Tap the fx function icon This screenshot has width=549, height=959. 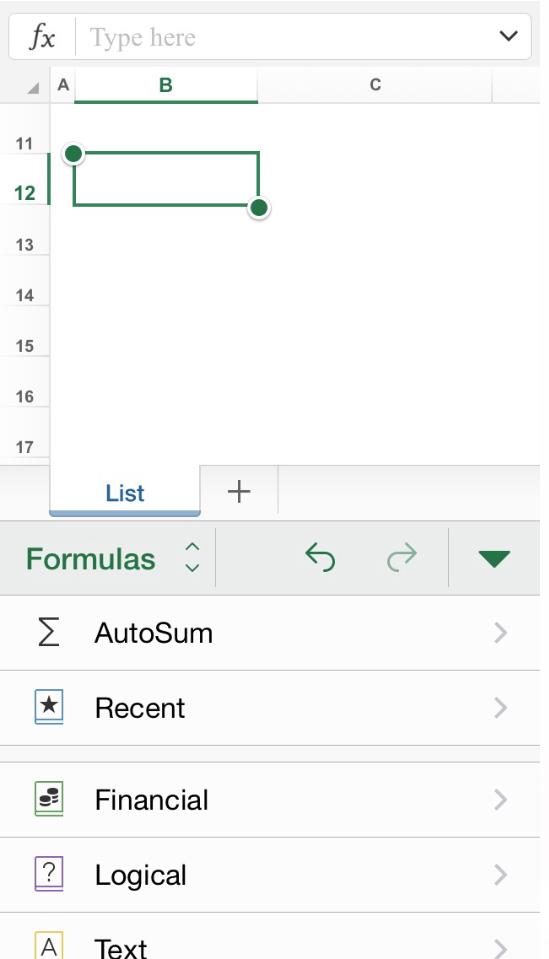(x=42, y=37)
